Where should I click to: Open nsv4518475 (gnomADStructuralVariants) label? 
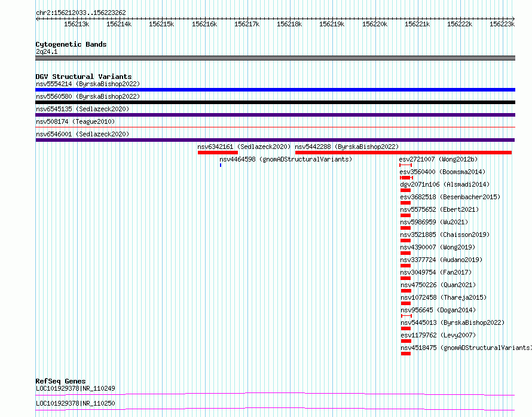click(x=466, y=348)
